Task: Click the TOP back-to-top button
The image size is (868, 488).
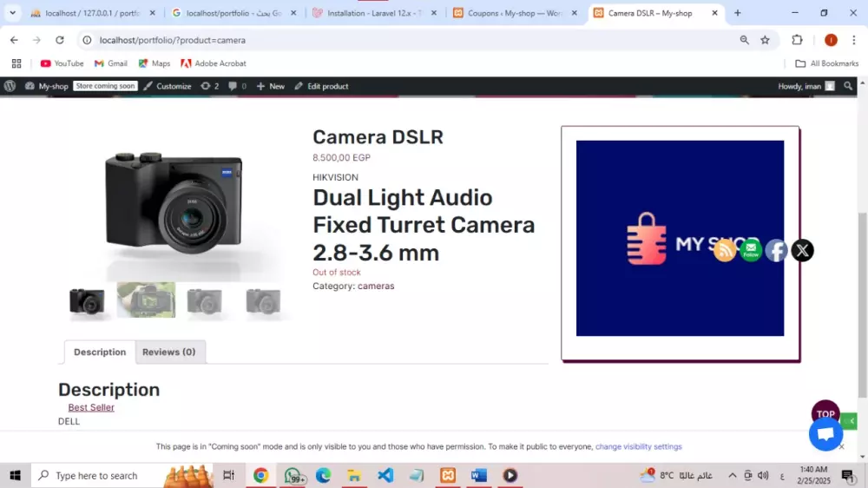Action: pos(825,412)
